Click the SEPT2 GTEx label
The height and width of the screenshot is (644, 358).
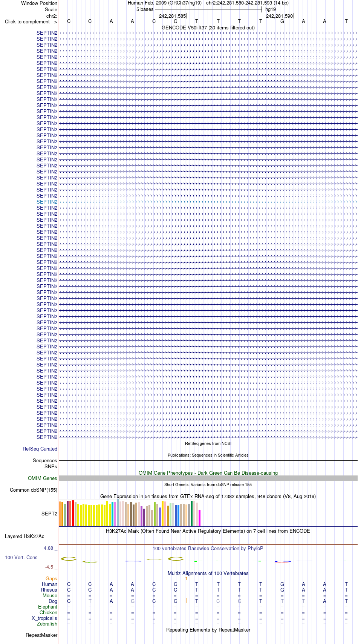pyautogui.click(x=49, y=514)
